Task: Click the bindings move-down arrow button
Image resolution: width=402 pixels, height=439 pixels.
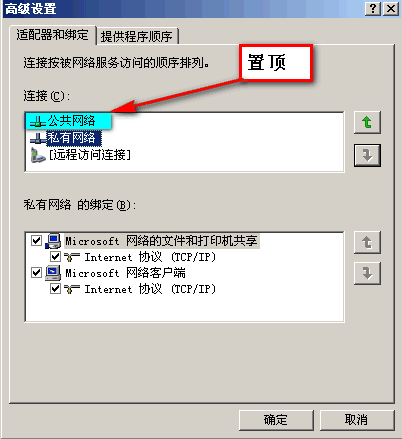Action: click(367, 273)
